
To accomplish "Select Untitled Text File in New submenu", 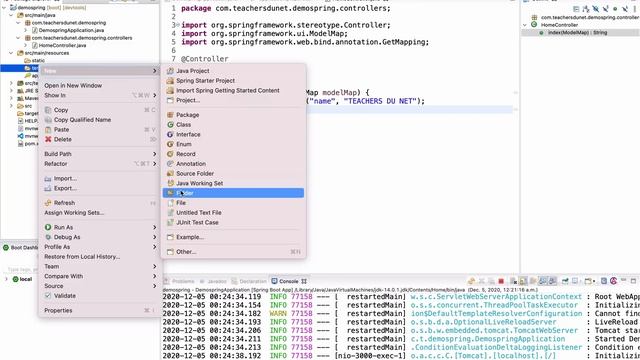I will pyautogui.click(x=199, y=213).
